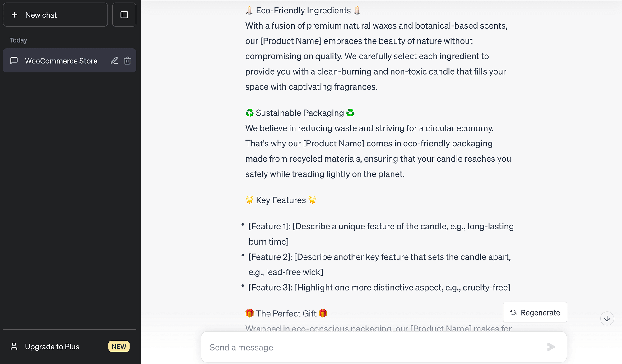Toggle the eco-friendly ingredients section
This screenshot has width=622, height=364.
point(302,10)
